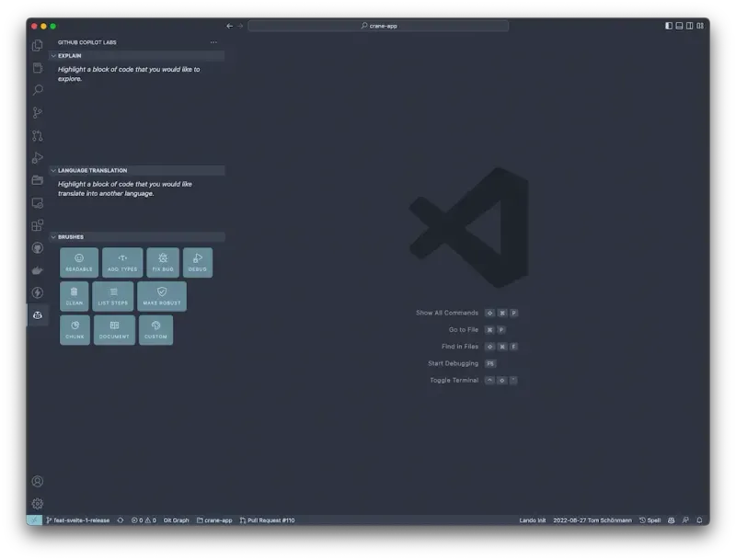Viewport: 736px width, 560px height.
Task: Go back with the left arrow
Action: click(x=229, y=26)
